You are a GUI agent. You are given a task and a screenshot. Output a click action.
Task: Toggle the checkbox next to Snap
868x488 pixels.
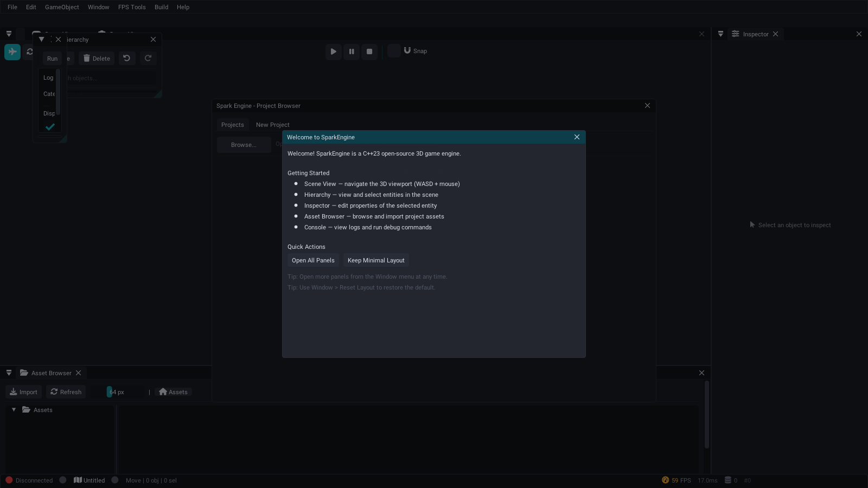pos(394,51)
